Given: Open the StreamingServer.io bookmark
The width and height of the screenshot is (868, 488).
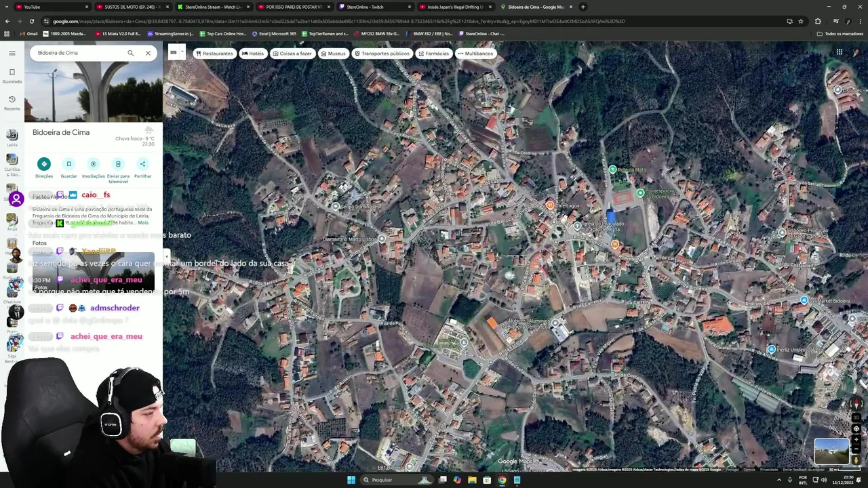Looking at the screenshot, I should (170, 33).
